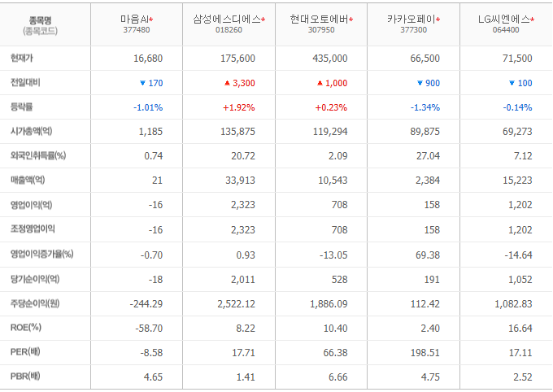The image size is (553, 392).
Task: Click the 당기순이익(억) row label
Action: pyautogui.click(x=35, y=279)
